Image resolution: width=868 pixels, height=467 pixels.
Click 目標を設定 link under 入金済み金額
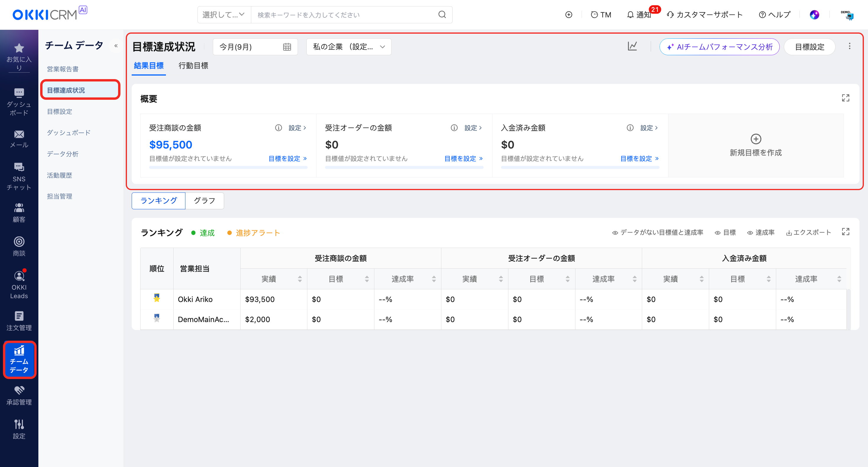(x=639, y=158)
